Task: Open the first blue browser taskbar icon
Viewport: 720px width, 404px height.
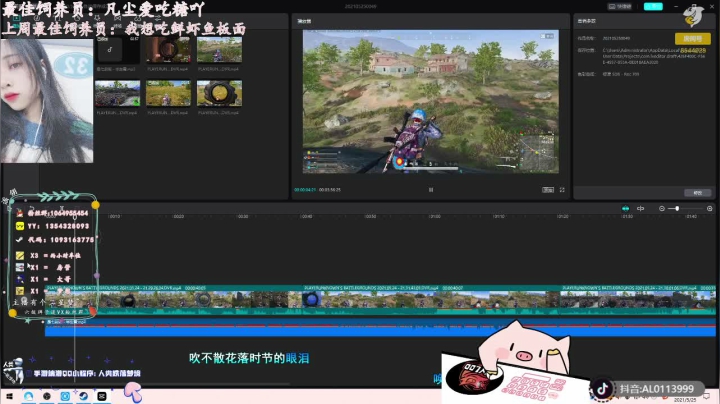Action: (28, 396)
